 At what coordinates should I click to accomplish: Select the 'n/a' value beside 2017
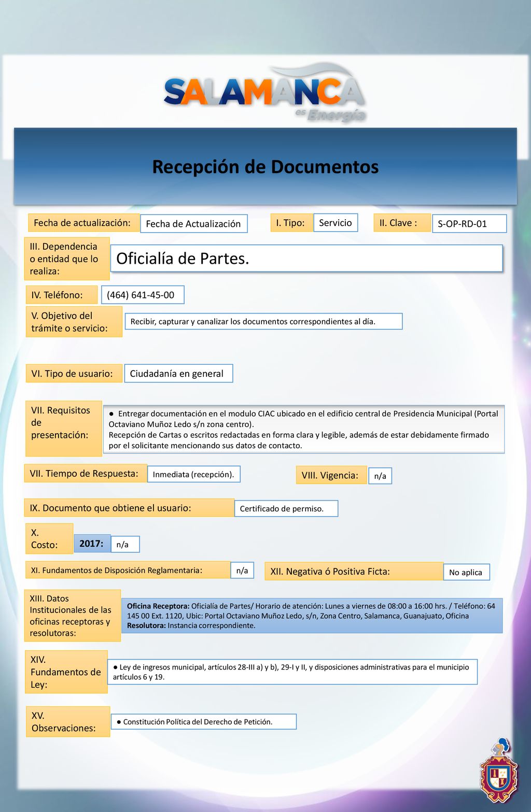coord(125,544)
